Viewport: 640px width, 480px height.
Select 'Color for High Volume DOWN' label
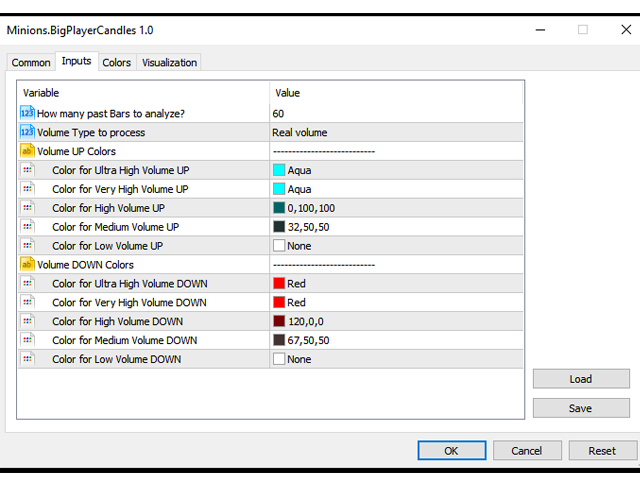point(118,322)
